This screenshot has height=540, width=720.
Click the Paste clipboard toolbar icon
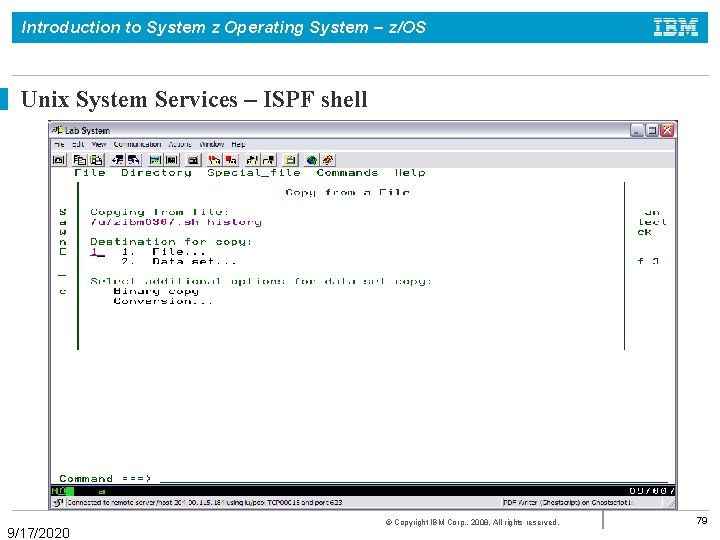96,160
